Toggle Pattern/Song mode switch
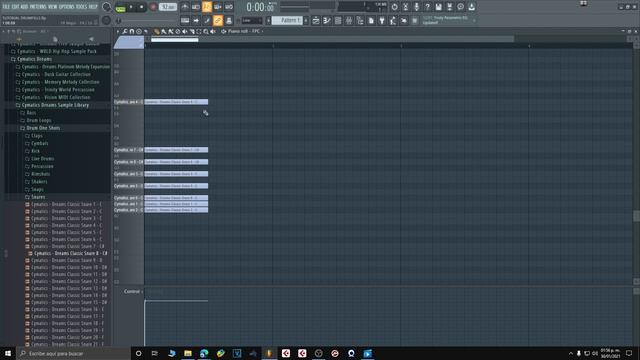This screenshot has height=360, width=640. coord(120,8)
